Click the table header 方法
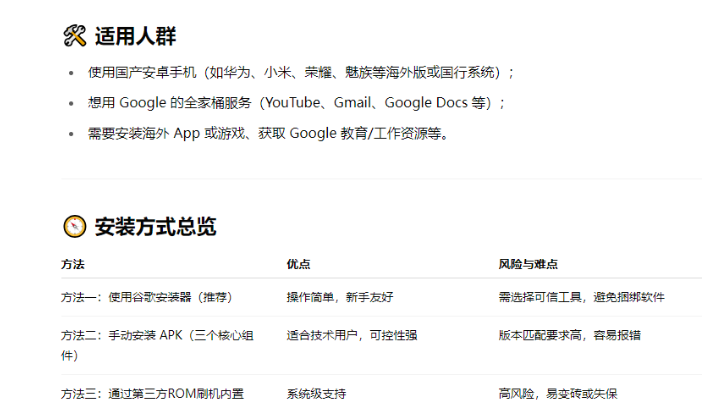Image resolution: width=714 pixels, height=418 pixels. [73, 264]
